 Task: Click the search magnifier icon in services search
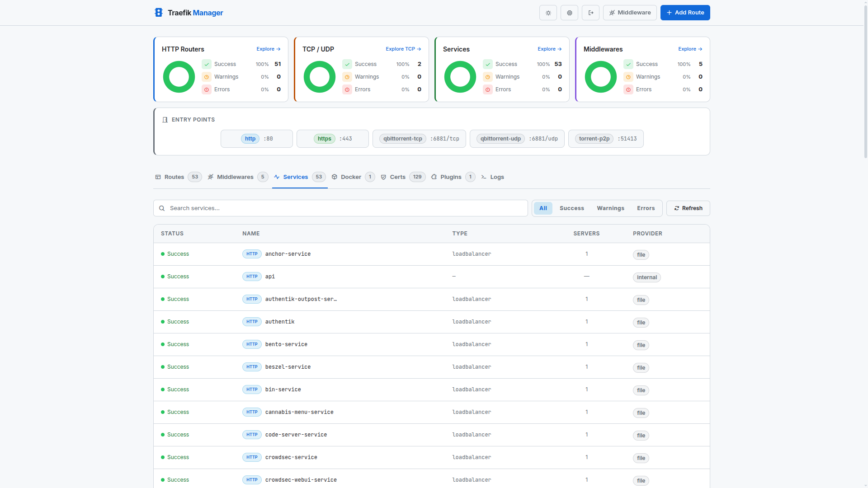(x=162, y=208)
